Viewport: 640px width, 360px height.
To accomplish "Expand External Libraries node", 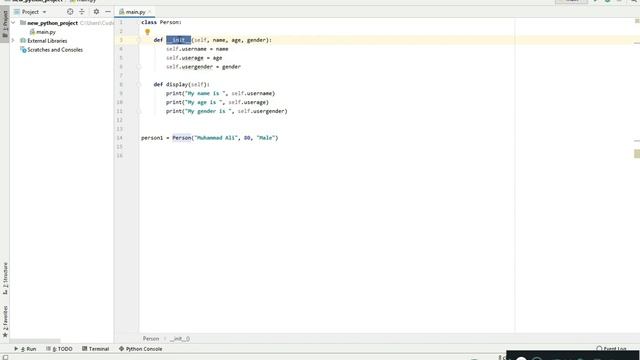I will coord(13,41).
